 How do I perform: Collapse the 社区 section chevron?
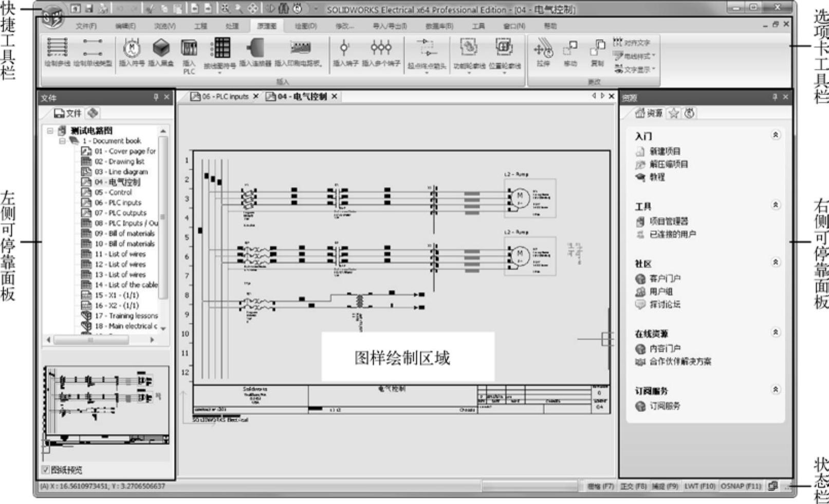click(x=776, y=263)
